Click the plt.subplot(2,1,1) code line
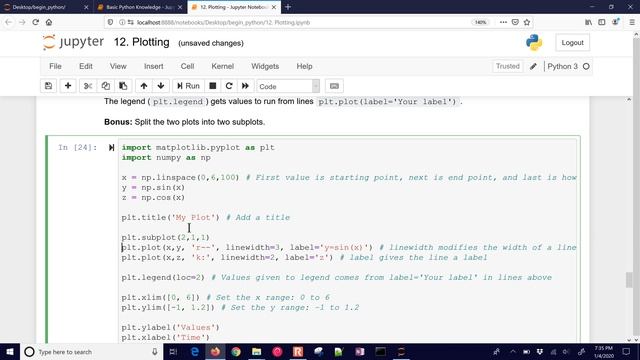Image resolution: width=640 pixels, height=360 pixels. pos(165,238)
